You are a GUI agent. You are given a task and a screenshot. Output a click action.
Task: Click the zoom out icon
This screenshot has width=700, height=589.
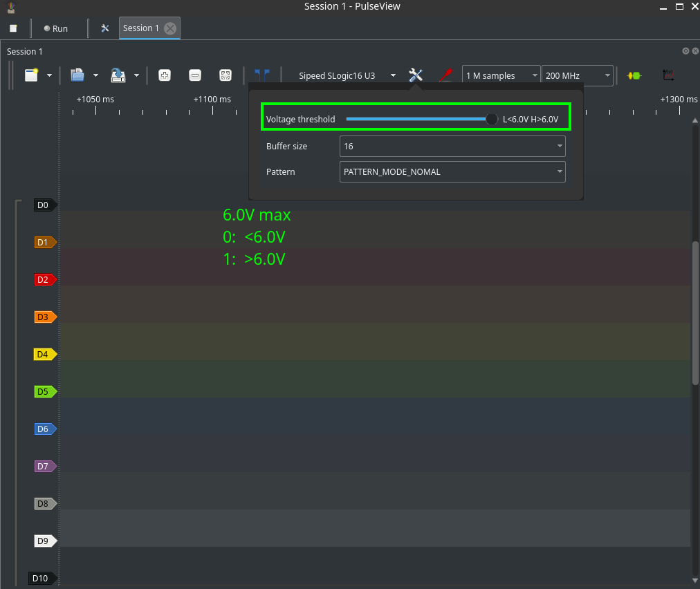tap(195, 75)
